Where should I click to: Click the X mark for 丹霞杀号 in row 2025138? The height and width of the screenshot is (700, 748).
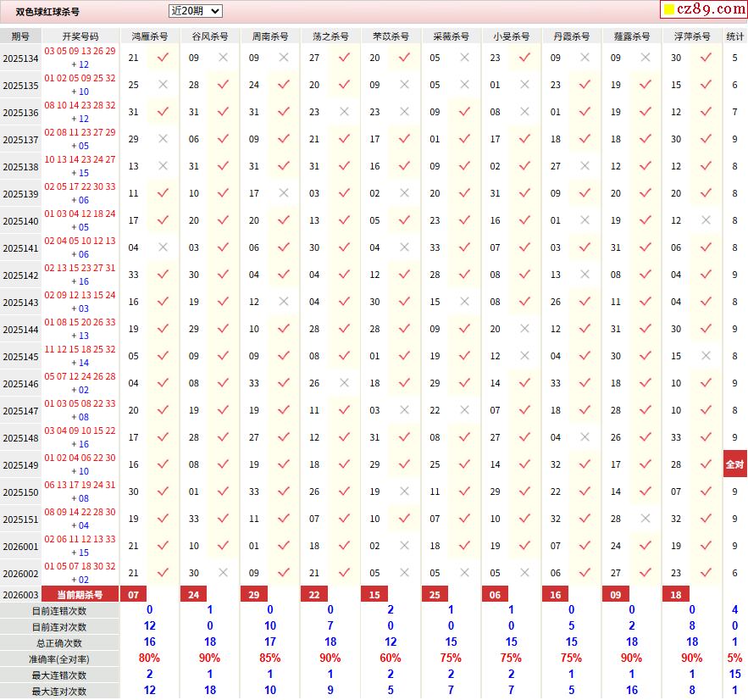click(x=585, y=166)
